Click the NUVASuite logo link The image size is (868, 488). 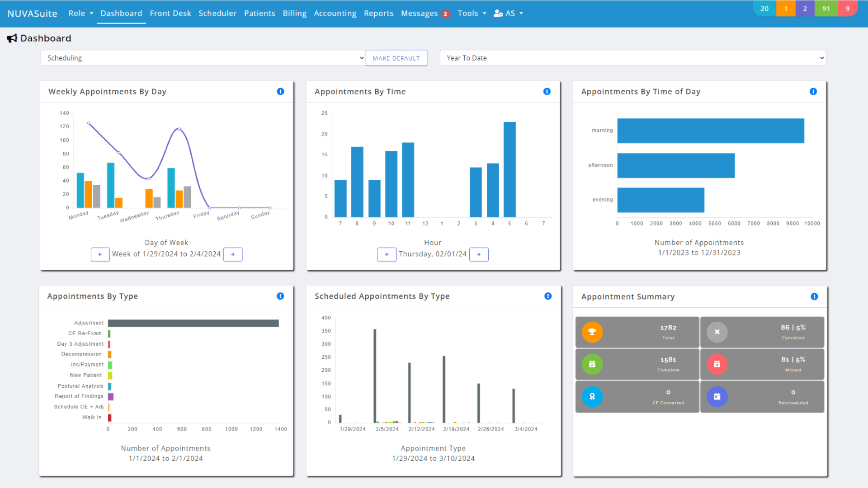click(x=33, y=14)
